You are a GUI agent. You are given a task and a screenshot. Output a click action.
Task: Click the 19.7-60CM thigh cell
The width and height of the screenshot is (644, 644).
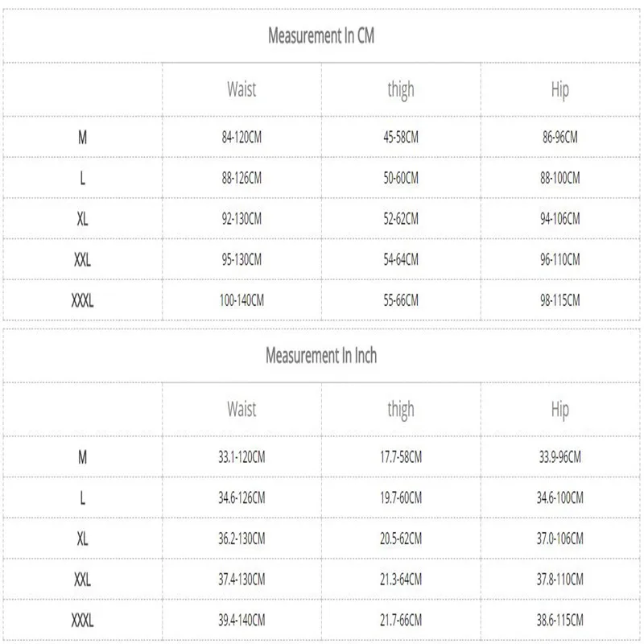401,497
